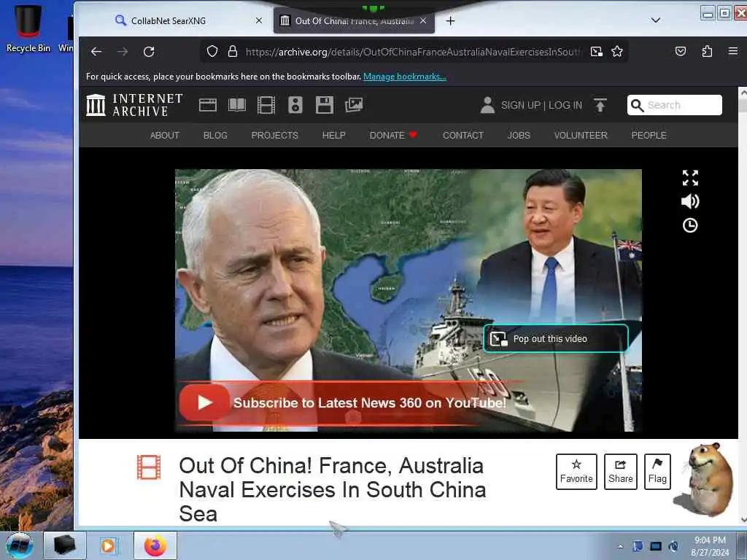The width and height of the screenshot is (747, 560).
Task: Click the tracking protection shield icon
Action: (212, 52)
